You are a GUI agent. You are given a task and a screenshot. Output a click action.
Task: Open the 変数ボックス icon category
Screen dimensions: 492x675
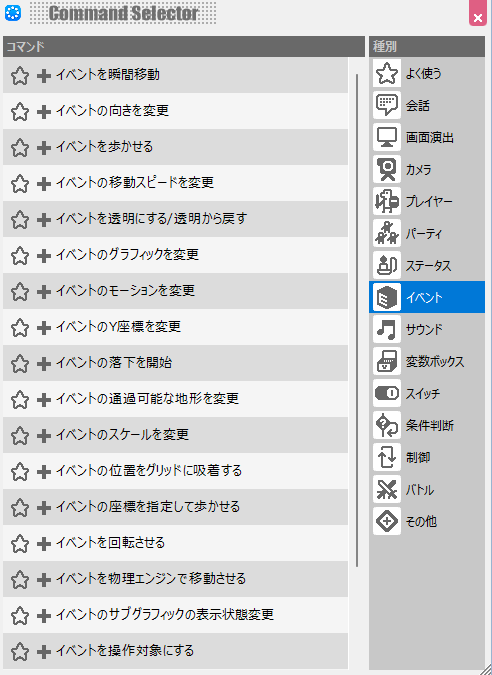pos(387,361)
